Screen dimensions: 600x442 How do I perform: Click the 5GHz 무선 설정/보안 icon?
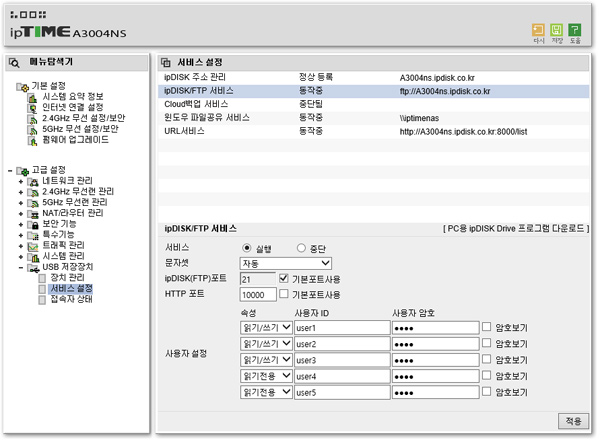coord(33,130)
